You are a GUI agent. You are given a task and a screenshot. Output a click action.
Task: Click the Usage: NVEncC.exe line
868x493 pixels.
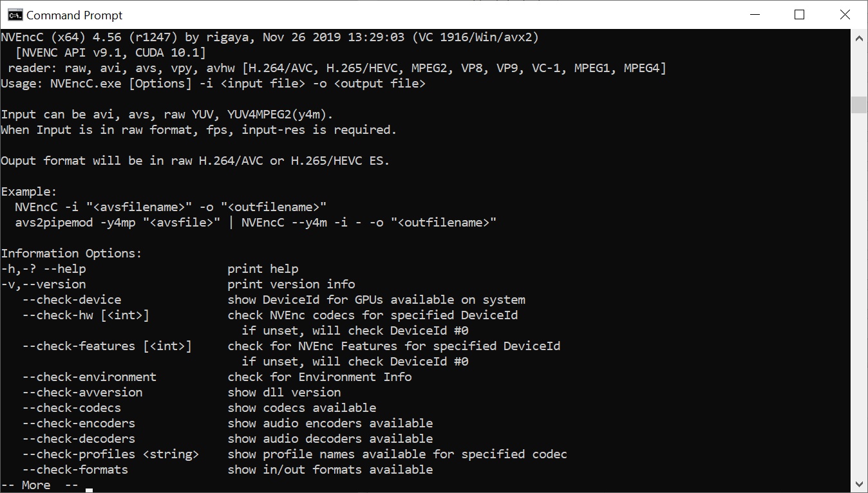coord(213,84)
